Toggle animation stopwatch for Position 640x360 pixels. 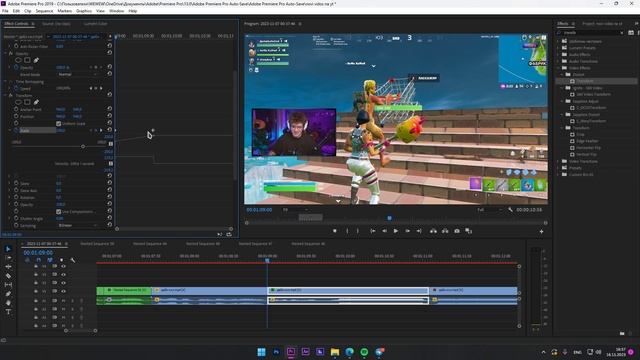(x=16, y=116)
